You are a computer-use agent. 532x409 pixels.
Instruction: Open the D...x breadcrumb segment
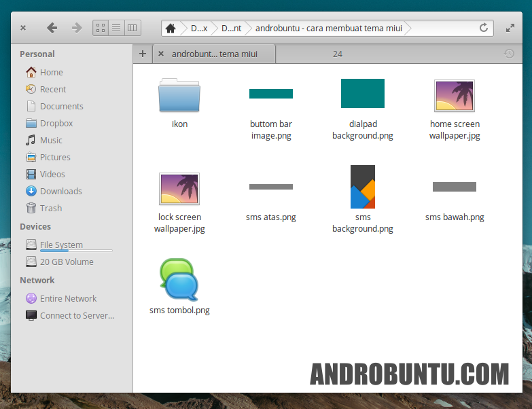[x=199, y=28]
